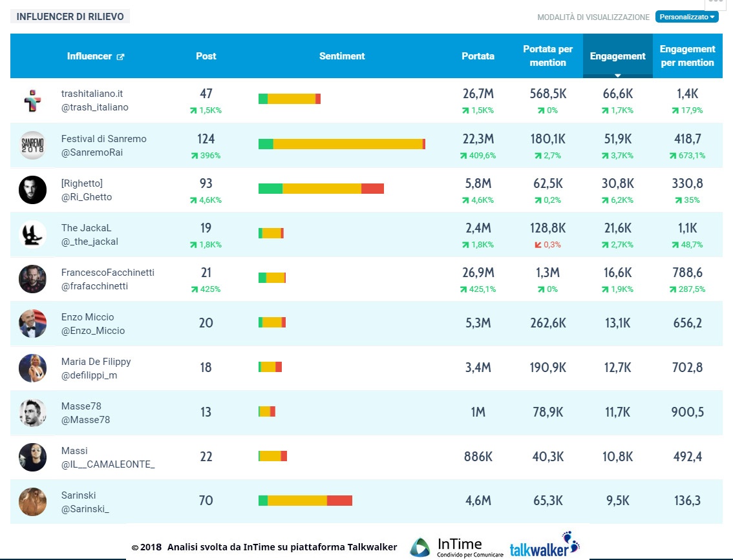Click the Massi sentiment bar
The image size is (733, 560).
tap(273, 456)
